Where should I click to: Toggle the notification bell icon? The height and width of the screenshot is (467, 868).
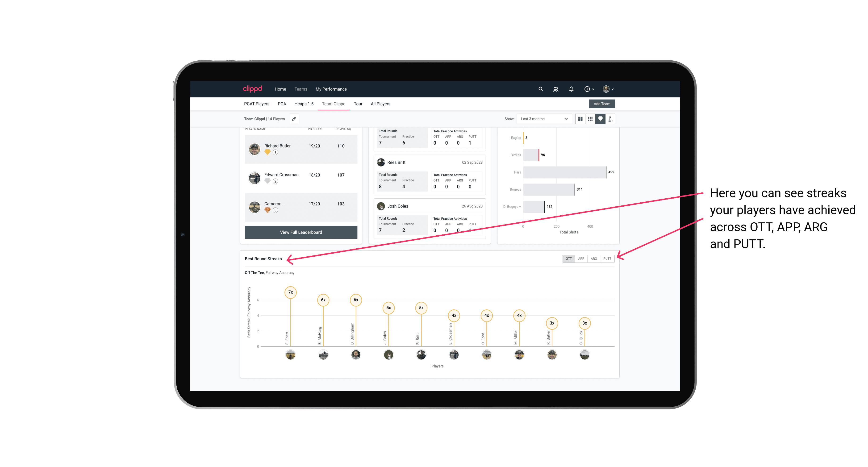(x=571, y=89)
